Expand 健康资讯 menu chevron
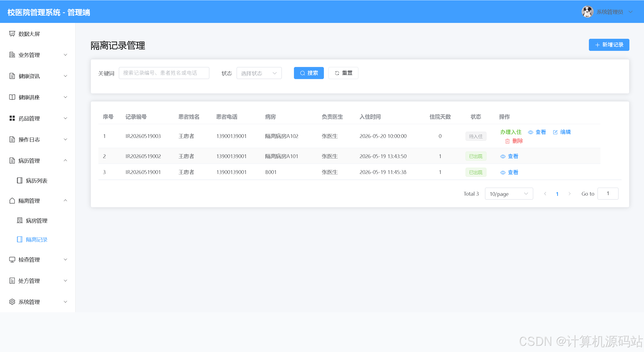This screenshot has width=644, height=352. click(x=65, y=76)
